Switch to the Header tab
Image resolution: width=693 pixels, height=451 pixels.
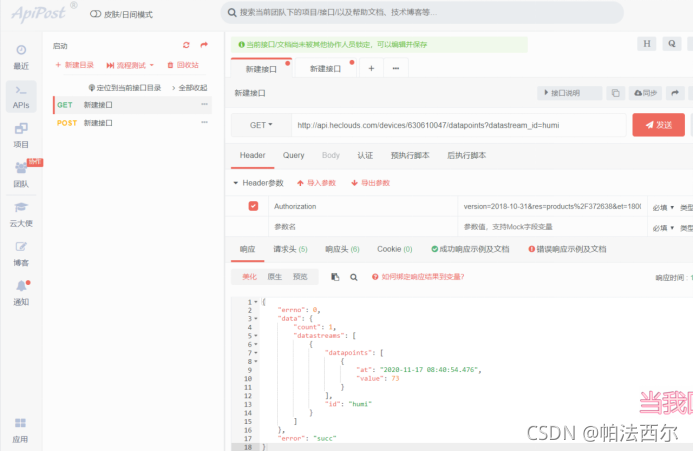tap(252, 155)
